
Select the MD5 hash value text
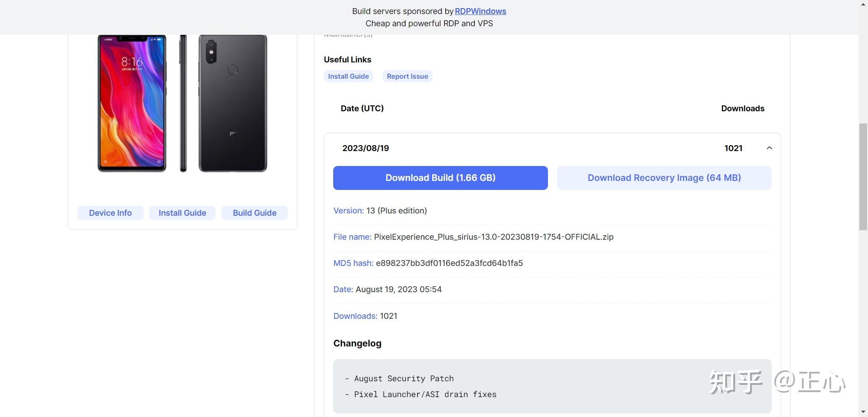pos(449,263)
